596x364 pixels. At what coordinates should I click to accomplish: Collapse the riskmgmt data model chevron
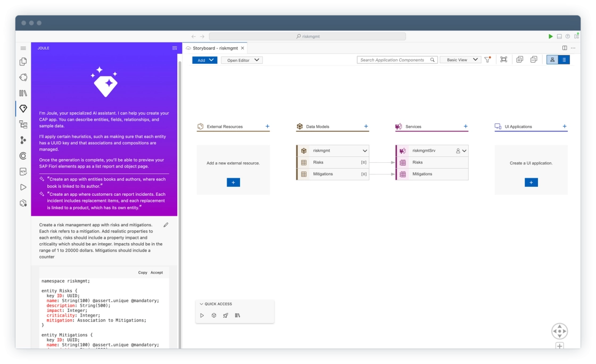(365, 151)
